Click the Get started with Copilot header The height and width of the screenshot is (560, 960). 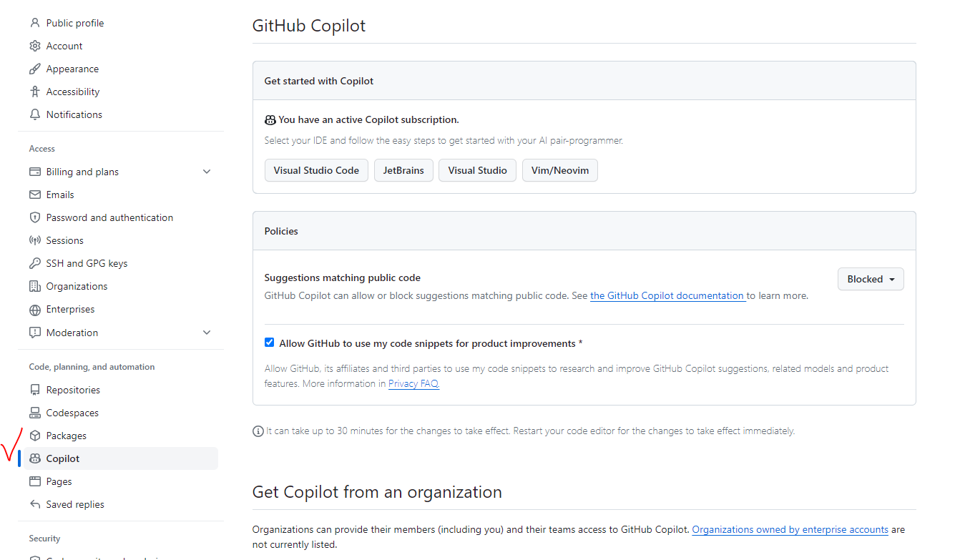(319, 81)
